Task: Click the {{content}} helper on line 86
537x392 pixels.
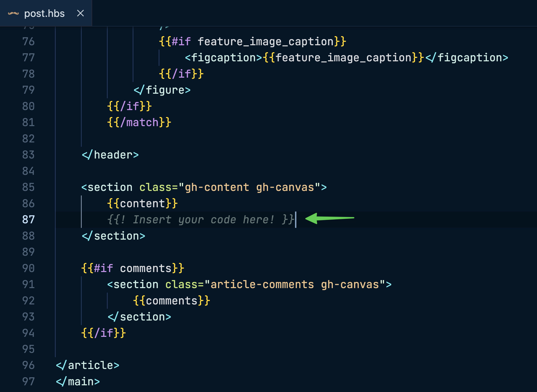Action: click(x=142, y=203)
